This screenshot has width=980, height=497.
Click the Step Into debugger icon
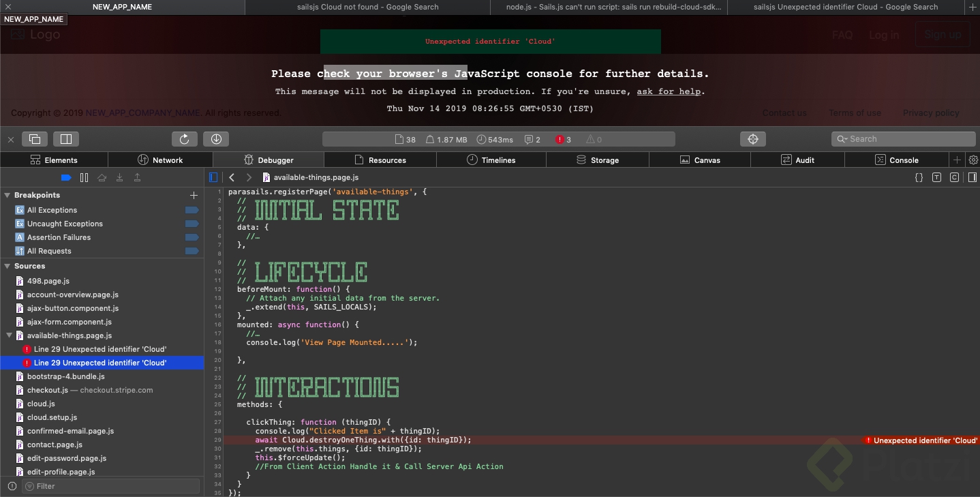pyautogui.click(x=119, y=177)
